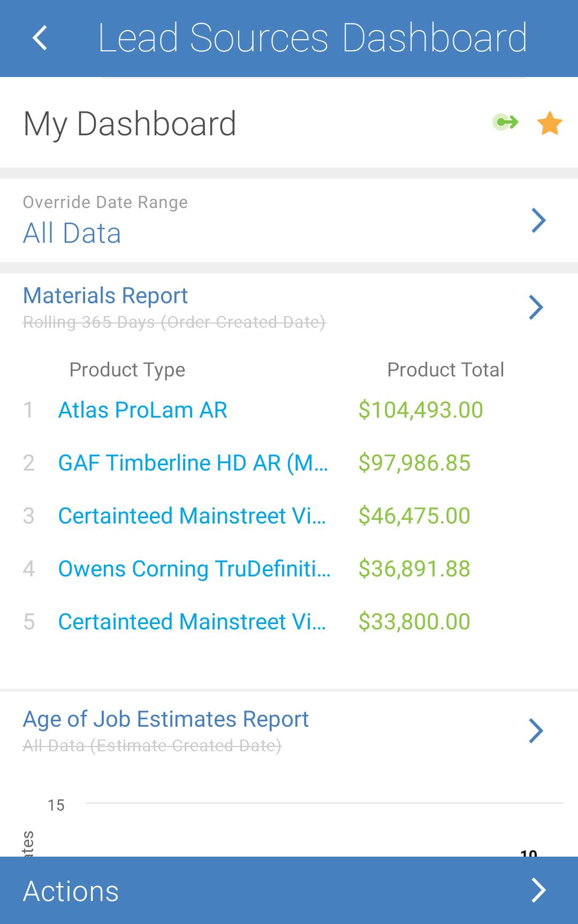Expand Materials Report chevron arrow

click(x=536, y=307)
